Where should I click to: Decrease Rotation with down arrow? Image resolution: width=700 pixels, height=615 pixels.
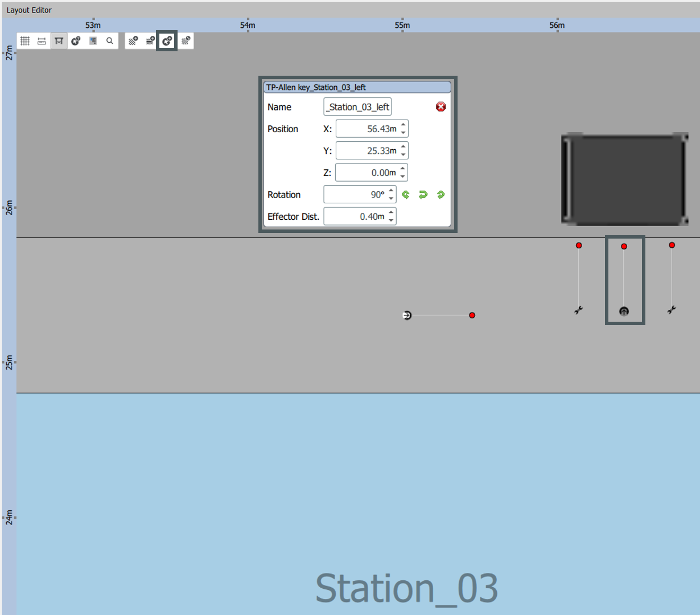(391, 199)
